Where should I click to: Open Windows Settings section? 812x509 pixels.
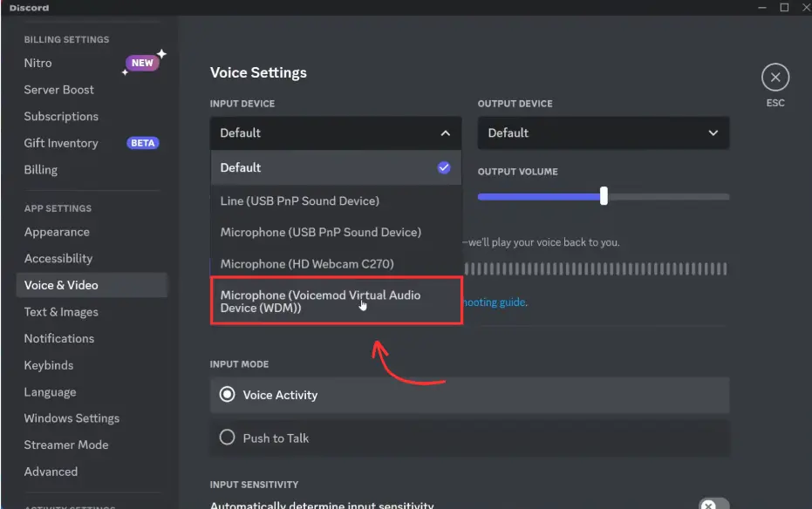click(72, 418)
